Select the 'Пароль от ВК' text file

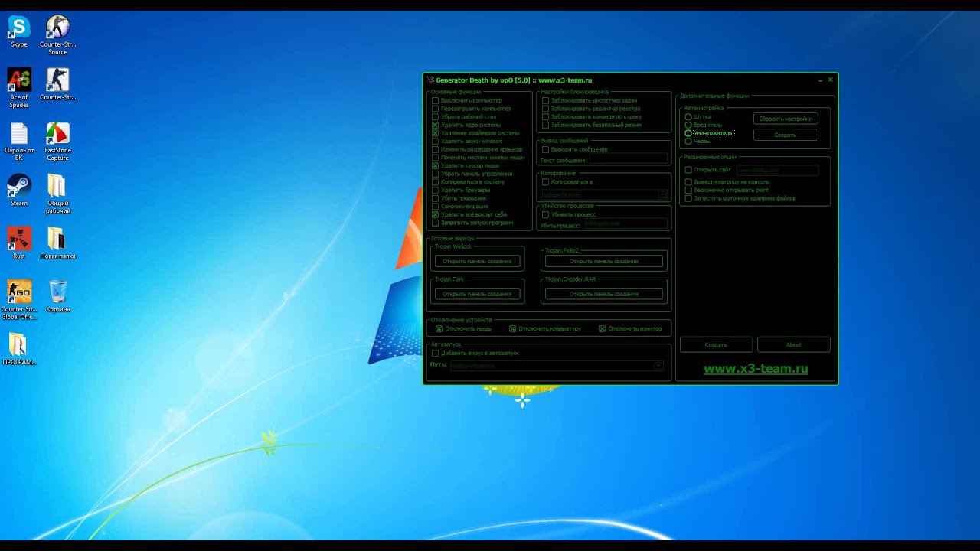click(x=19, y=142)
